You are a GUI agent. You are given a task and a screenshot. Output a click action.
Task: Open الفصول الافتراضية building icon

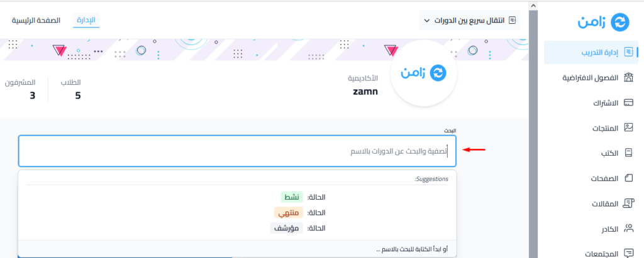(x=628, y=77)
